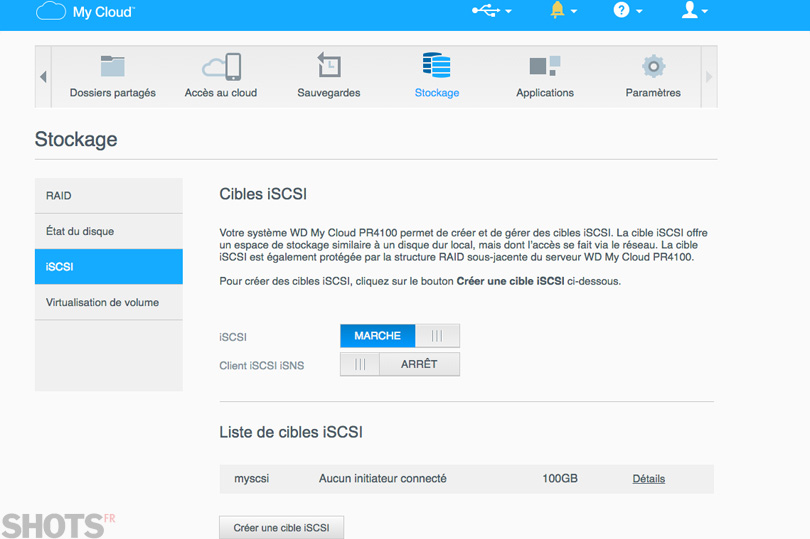810x539 pixels.
Task: Select RAID in the sidebar
Action: 108,196
